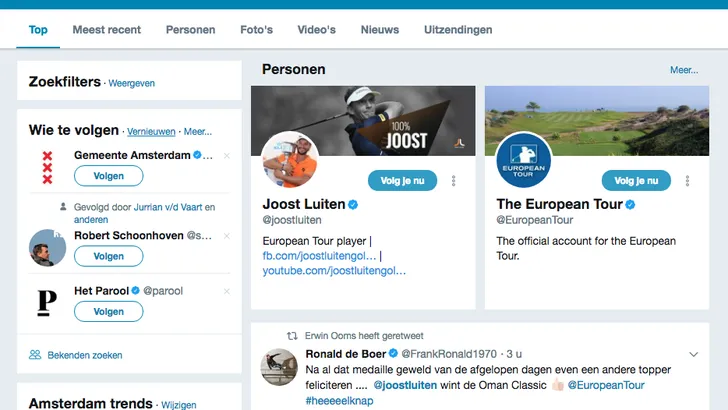Click the Gemeente Amsterdam triple-X logo
728x410 pixels.
47,167
